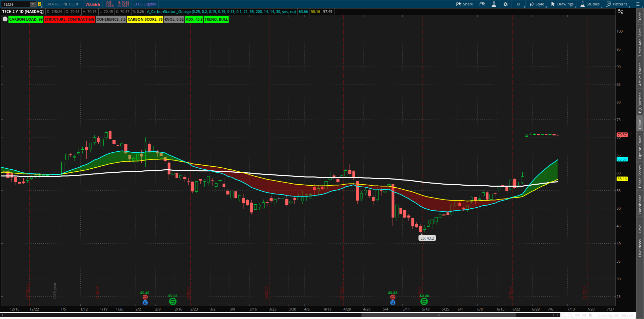This screenshot has width=644, height=319.
Task: Open the D timeframe dropdown
Action: [x=519, y=4]
